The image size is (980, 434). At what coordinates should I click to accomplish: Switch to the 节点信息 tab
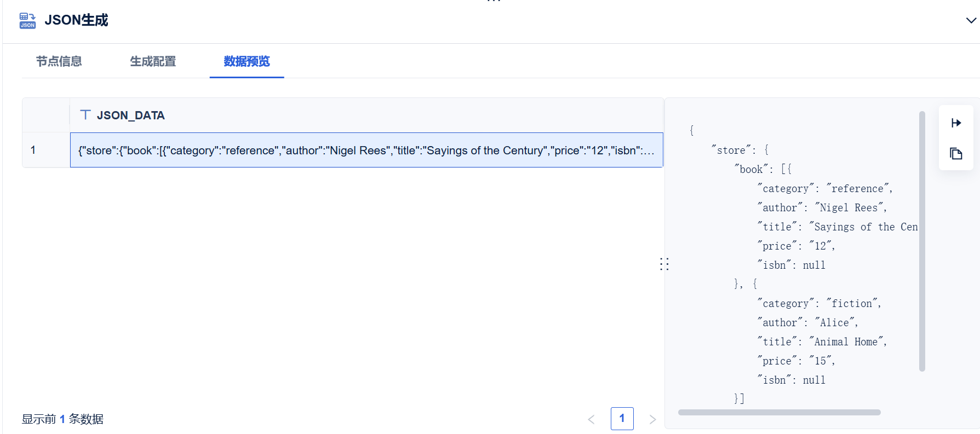coord(59,61)
